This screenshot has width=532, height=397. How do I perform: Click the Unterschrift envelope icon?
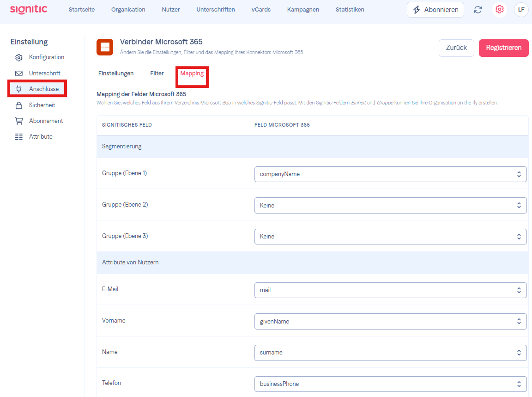click(x=19, y=73)
